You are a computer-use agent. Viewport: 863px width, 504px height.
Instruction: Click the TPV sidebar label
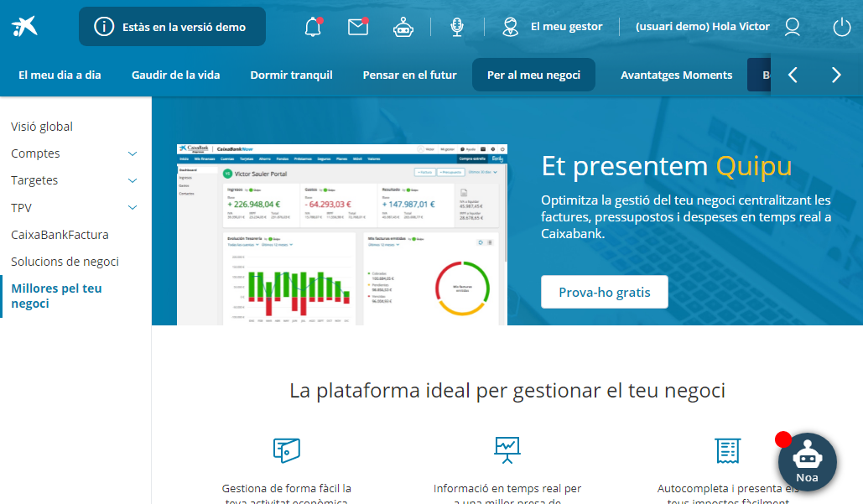(x=22, y=208)
